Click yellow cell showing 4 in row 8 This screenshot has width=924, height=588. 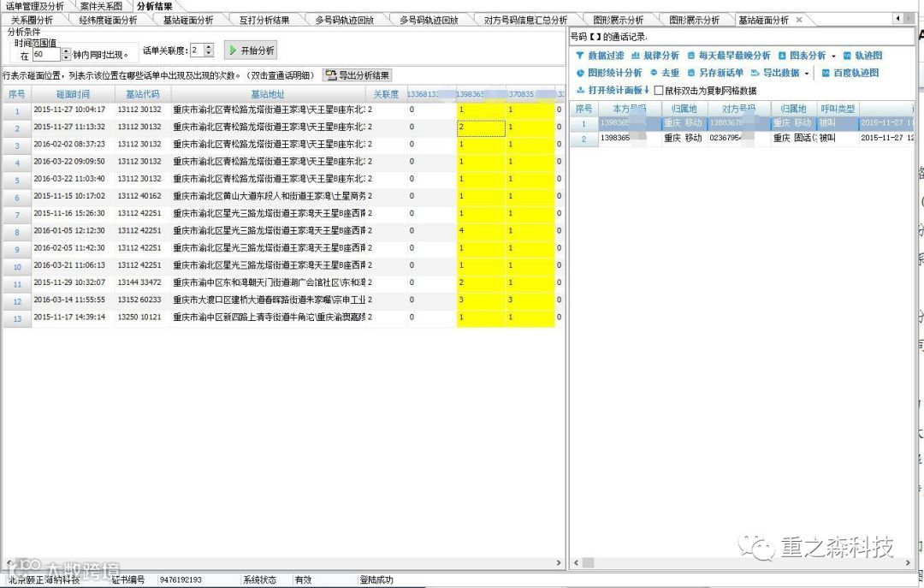[x=481, y=230]
